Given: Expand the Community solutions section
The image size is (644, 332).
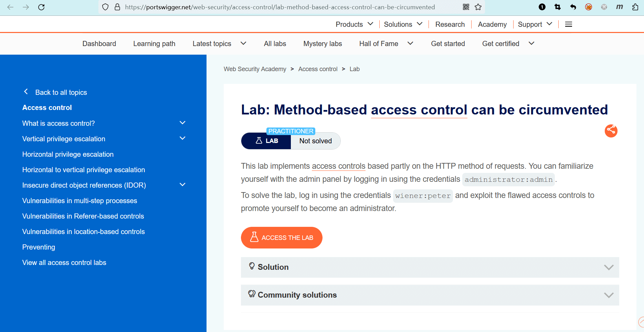Looking at the screenshot, I should pos(430,295).
